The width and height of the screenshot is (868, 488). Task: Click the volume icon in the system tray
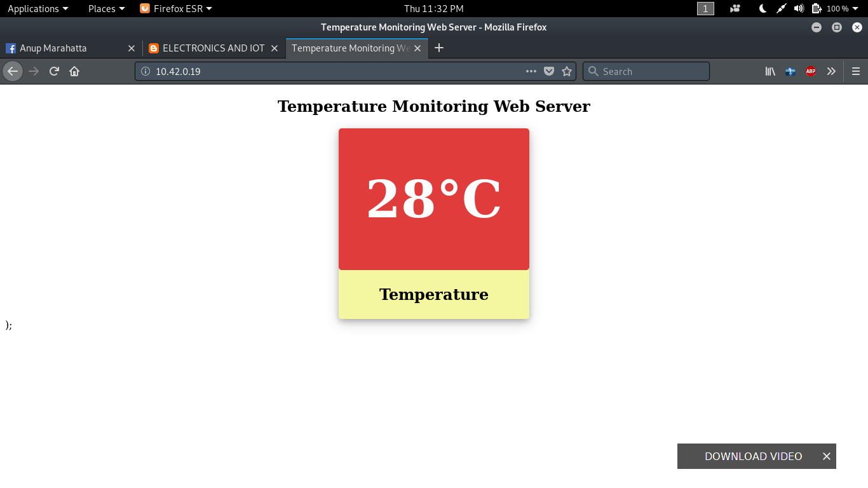pyautogui.click(x=798, y=8)
